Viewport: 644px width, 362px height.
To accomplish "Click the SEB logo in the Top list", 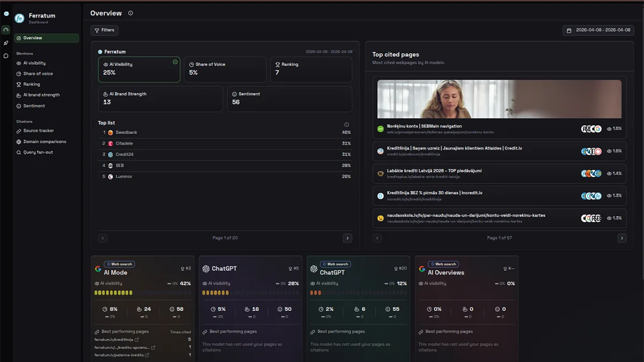I will (111, 166).
